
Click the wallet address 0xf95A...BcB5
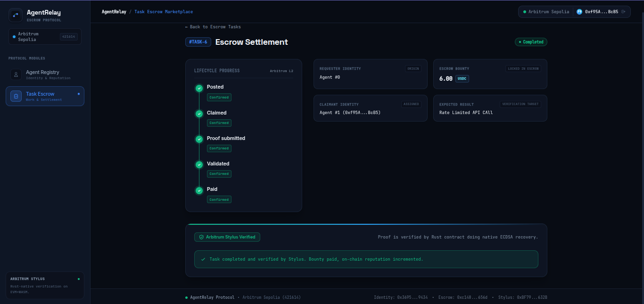click(x=602, y=12)
